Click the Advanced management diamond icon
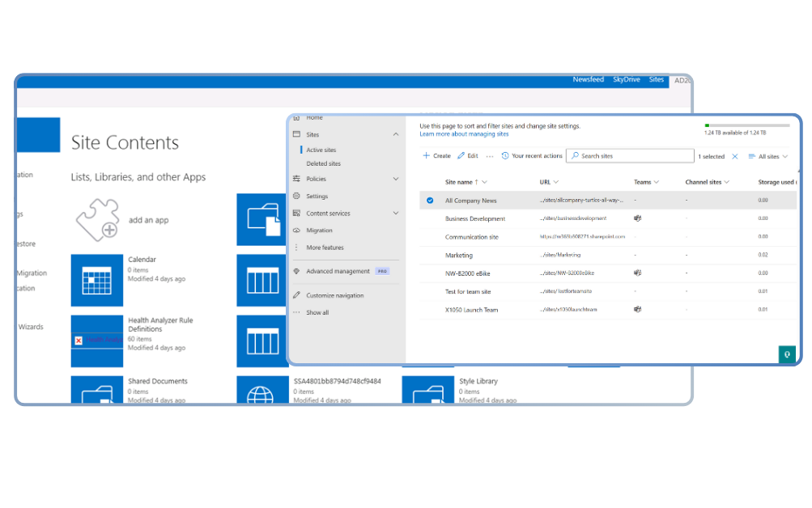This screenshot has width=812, height=508. (x=297, y=271)
